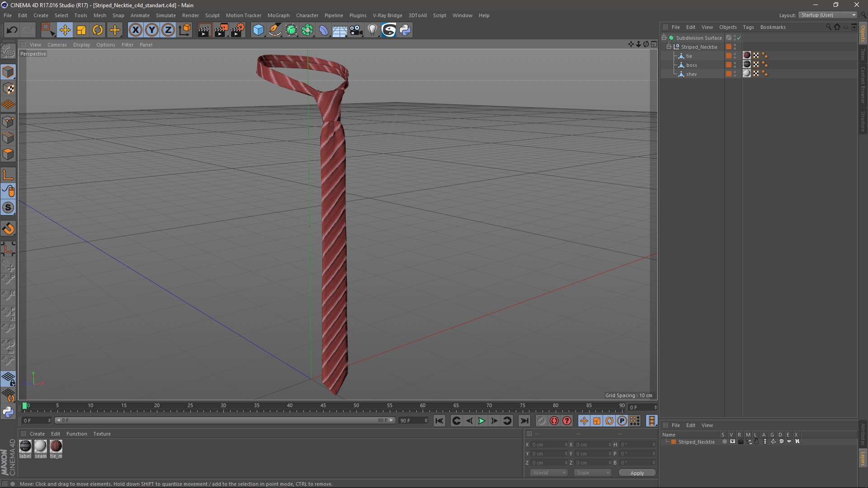Click the Undo arrow icon
The width and height of the screenshot is (868, 488).
click(x=12, y=30)
